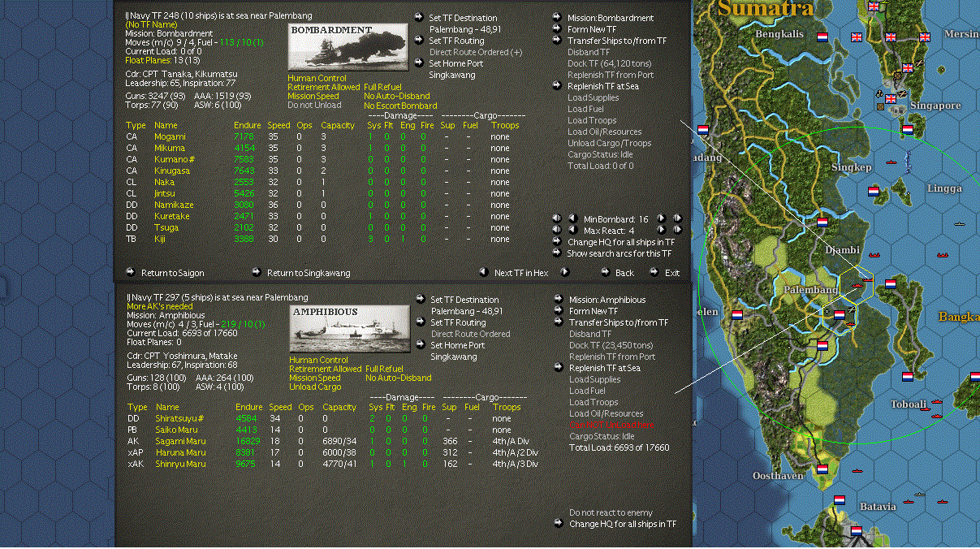Screen dimensions: 980x549
Task: Click the Dutch flag icon at Oosthaven
Action: (x=822, y=469)
